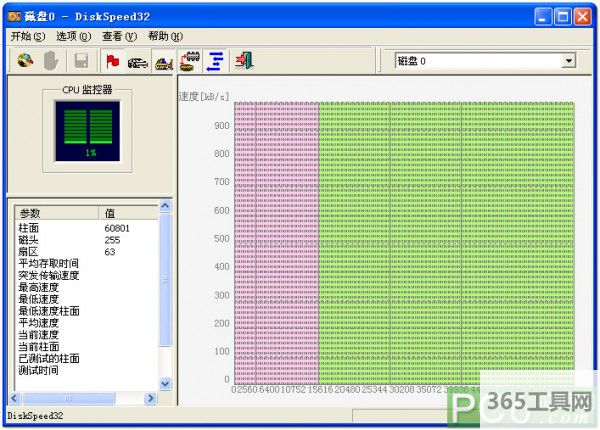Click the horizontal scrollbar right arrow
This screenshot has width=600, height=430.
(152, 399)
